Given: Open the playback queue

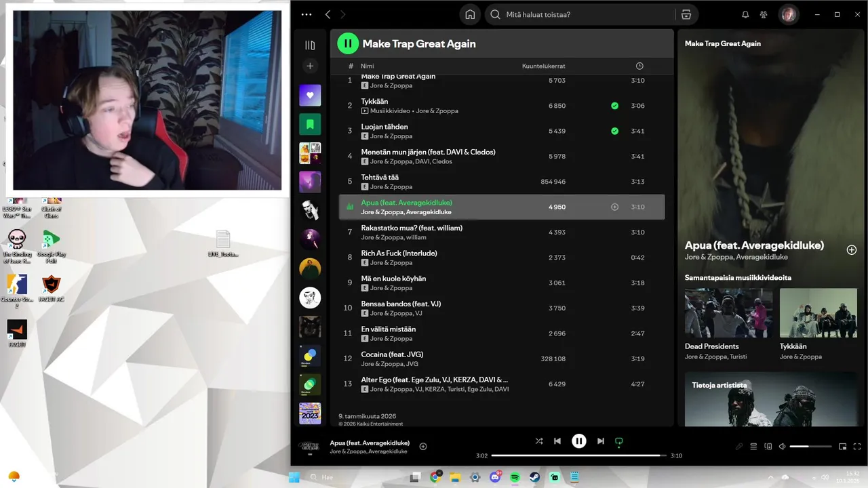Looking at the screenshot, I should click(x=753, y=447).
